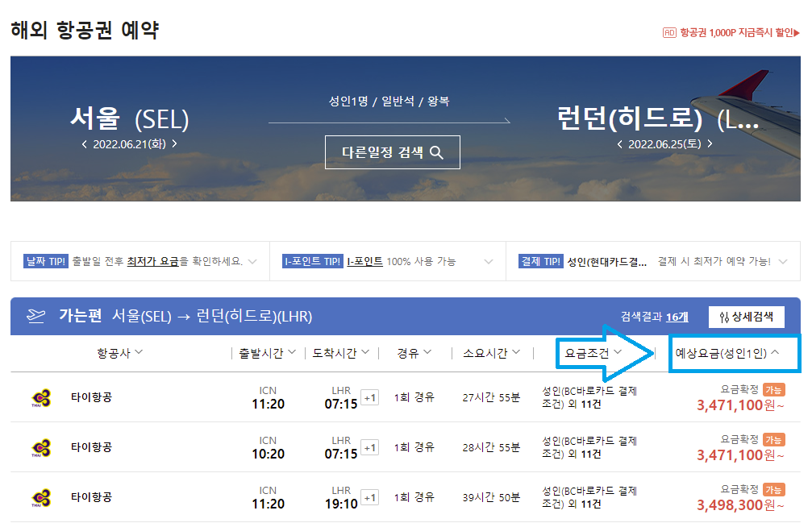
Task: Toggle sorting on the 출발시간 column
Action: pyautogui.click(x=266, y=354)
